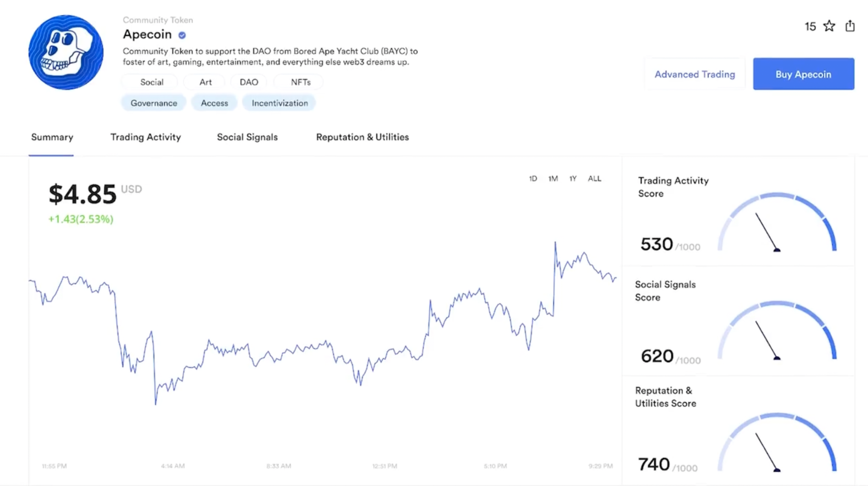Select the 1D time range toggle
868x486 pixels.
tap(532, 178)
